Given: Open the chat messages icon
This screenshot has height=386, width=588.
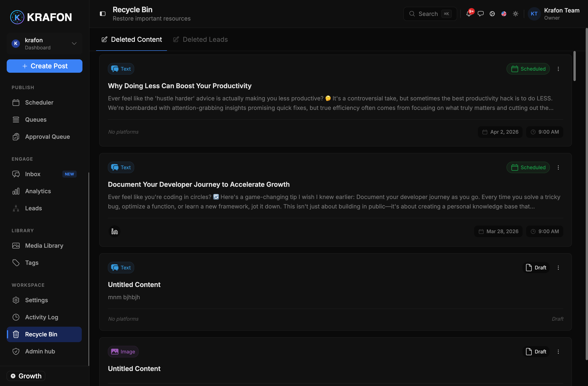Looking at the screenshot, I should 481,14.
